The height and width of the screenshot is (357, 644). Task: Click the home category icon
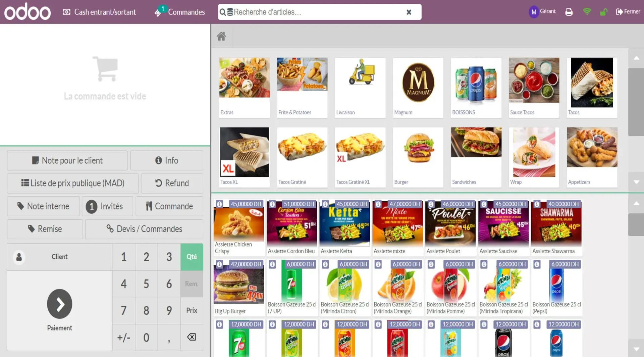point(221,36)
